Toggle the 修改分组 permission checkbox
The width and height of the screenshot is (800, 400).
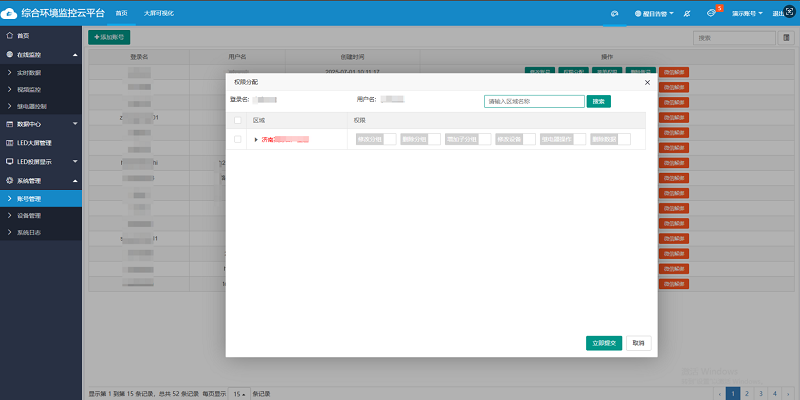pyautogui.click(x=390, y=139)
